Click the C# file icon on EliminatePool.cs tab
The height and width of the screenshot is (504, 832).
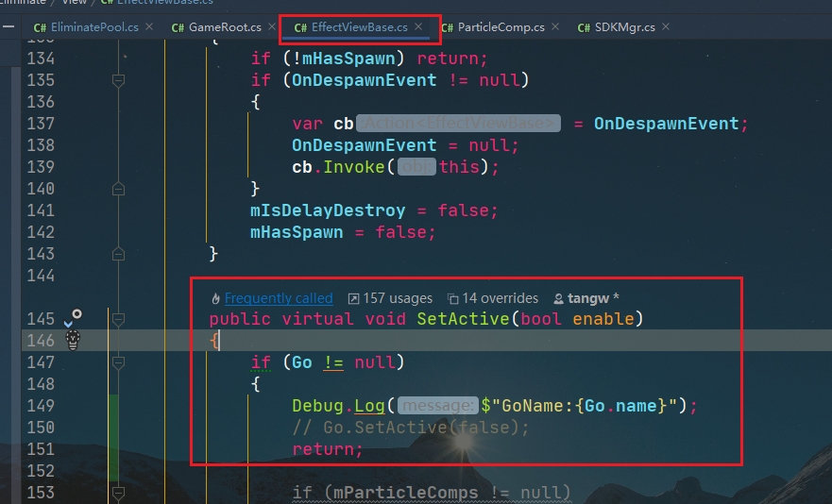pyautogui.click(x=41, y=27)
